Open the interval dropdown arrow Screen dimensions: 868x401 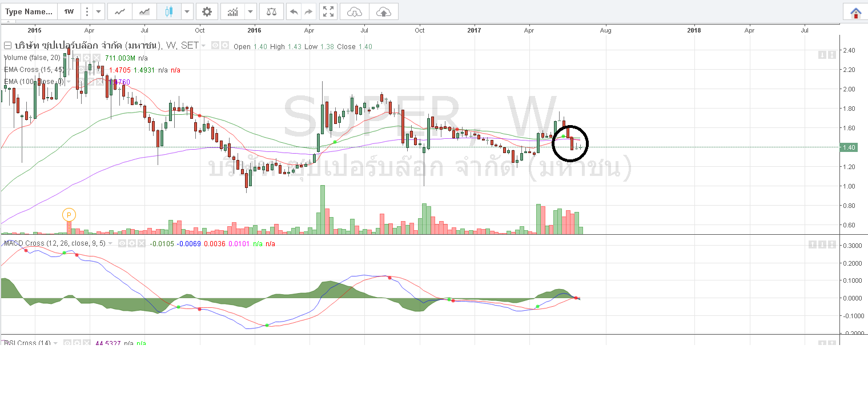[99, 11]
